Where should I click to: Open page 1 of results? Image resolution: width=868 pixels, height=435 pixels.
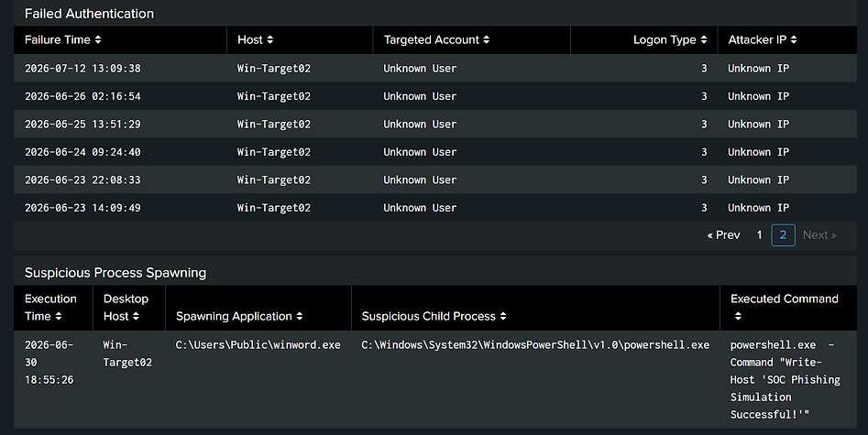tap(760, 235)
